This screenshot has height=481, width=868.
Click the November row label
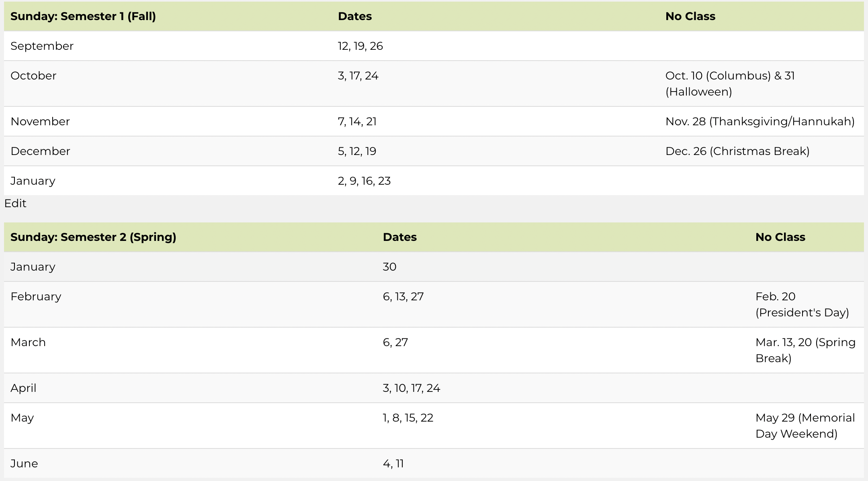(x=40, y=122)
